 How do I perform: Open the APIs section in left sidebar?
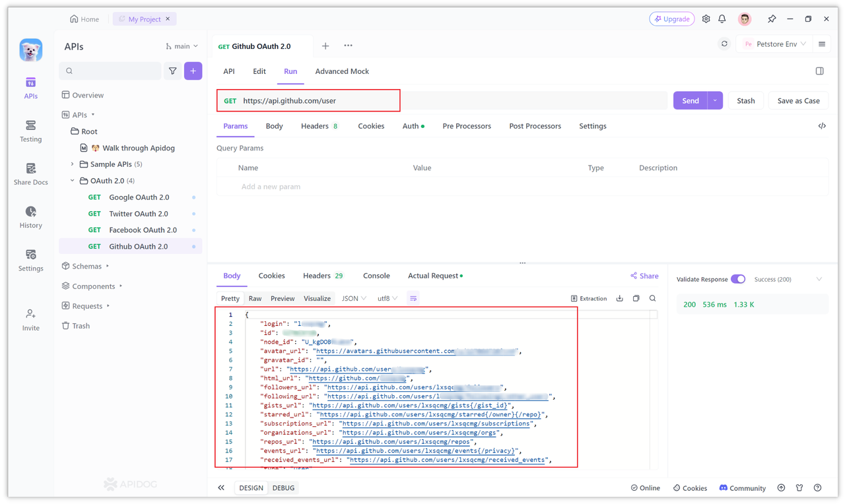pyautogui.click(x=30, y=88)
